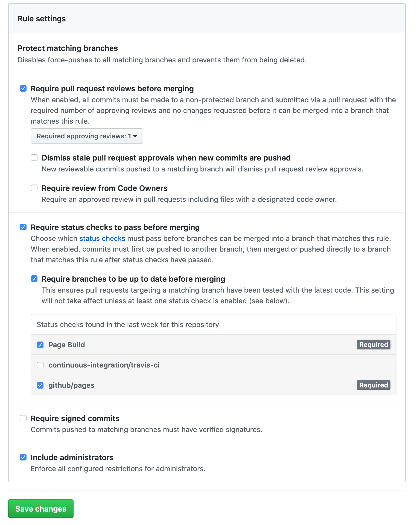Enable Require review from Code Owners
The height and width of the screenshot is (525, 420).
click(34, 188)
